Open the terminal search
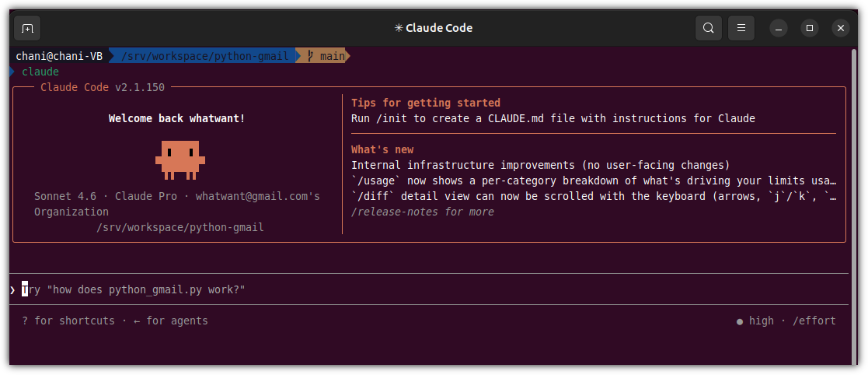This screenshot has width=868, height=375. (708, 28)
